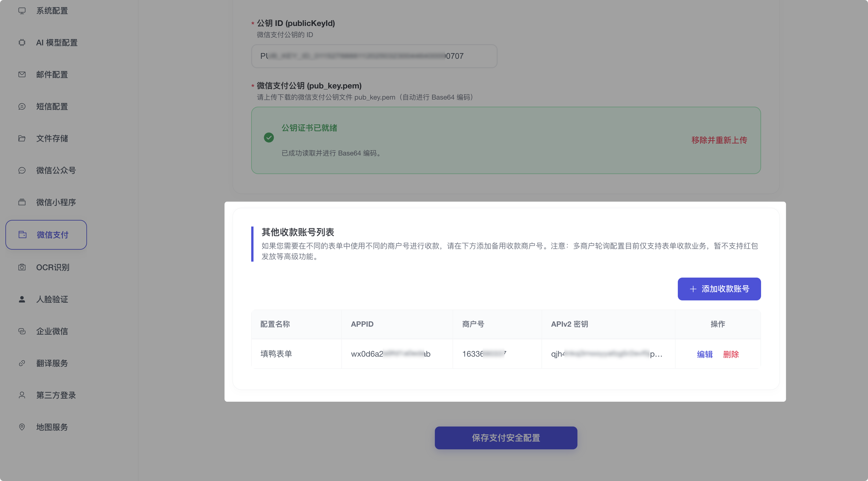This screenshot has width=868, height=481.
Task: Click the chat icon for 微信公众号
Action: [22, 171]
